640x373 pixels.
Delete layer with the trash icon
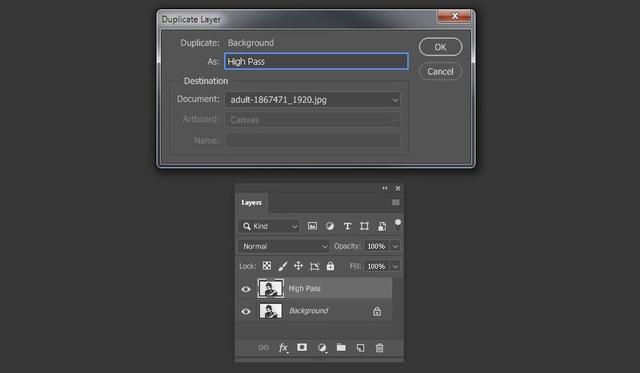380,348
